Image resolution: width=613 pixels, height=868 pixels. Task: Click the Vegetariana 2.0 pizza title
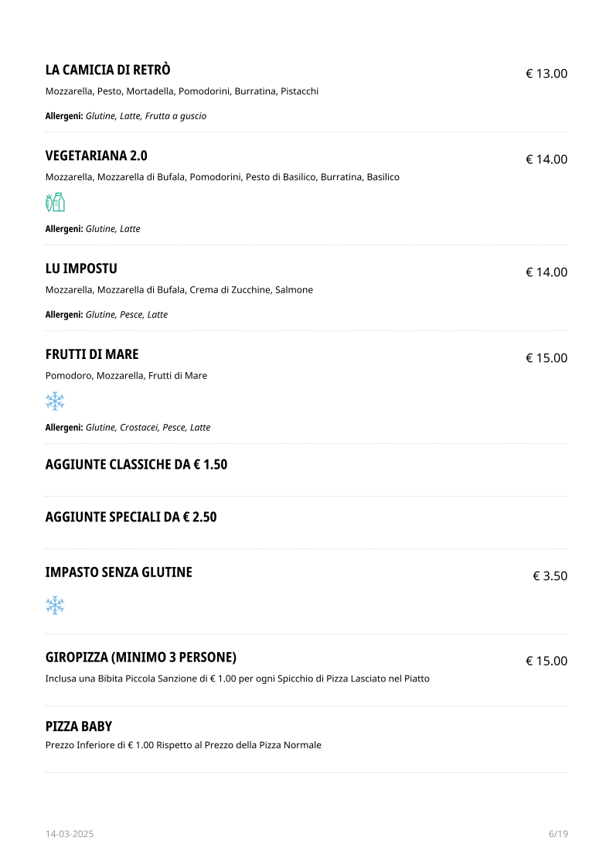[97, 155]
